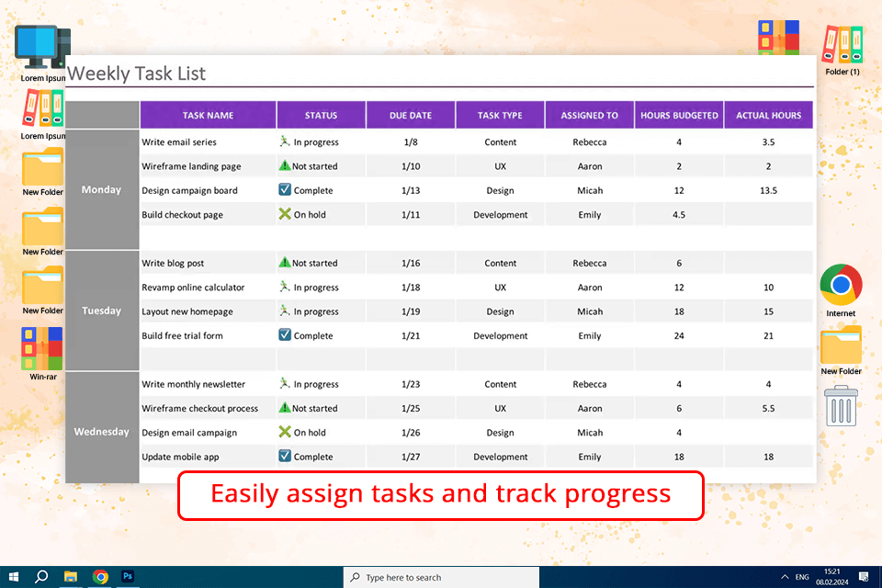Select the 'Wireframe landing page' task cell
882x588 pixels.
(x=209, y=166)
